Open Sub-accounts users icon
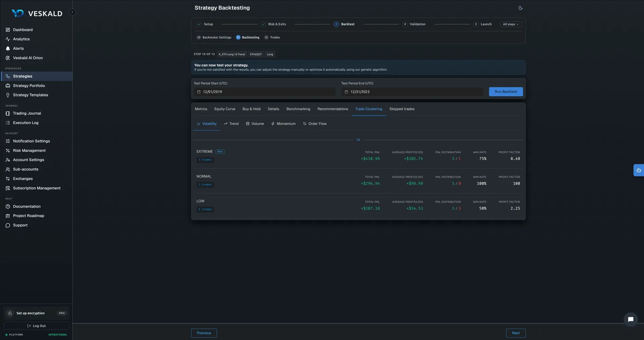The width and height of the screenshot is (644, 340). tap(8, 169)
